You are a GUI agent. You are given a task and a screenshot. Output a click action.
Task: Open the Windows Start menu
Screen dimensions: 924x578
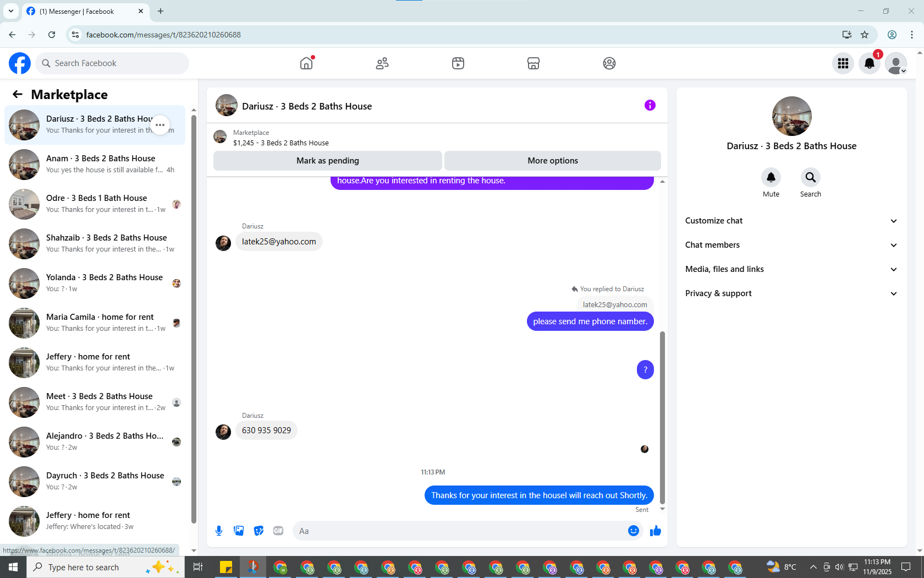pyautogui.click(x=13, y=567)
